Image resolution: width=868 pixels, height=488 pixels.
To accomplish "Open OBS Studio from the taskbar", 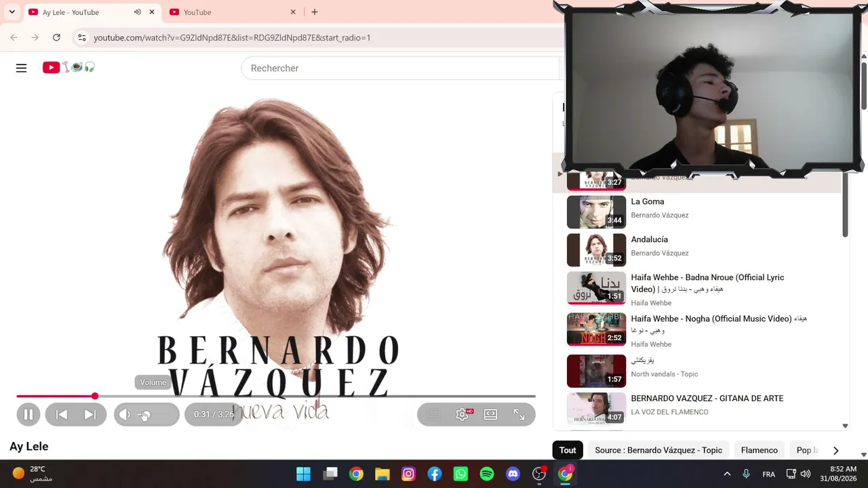I will coord(539,474).
